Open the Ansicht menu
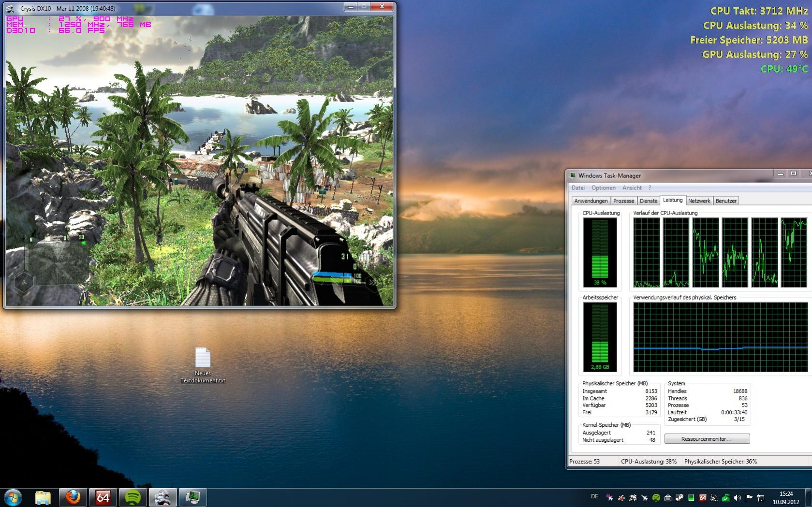This screenshot has height=507, width=812. tap(632, 188)
